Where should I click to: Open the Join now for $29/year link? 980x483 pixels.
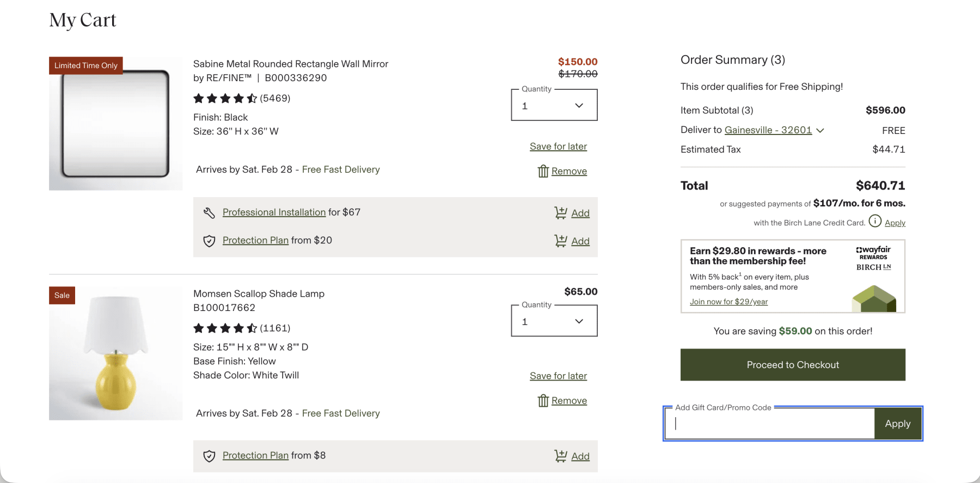(728, 302)
